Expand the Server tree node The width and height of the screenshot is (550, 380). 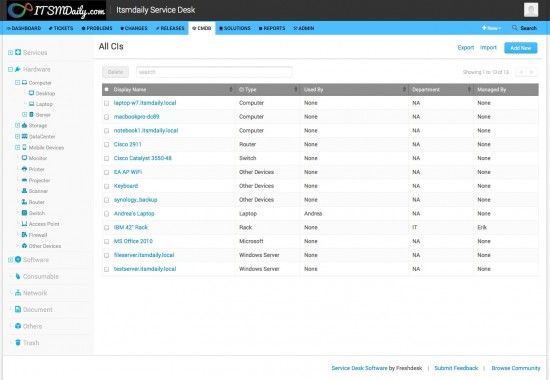(x=25, y=115)
